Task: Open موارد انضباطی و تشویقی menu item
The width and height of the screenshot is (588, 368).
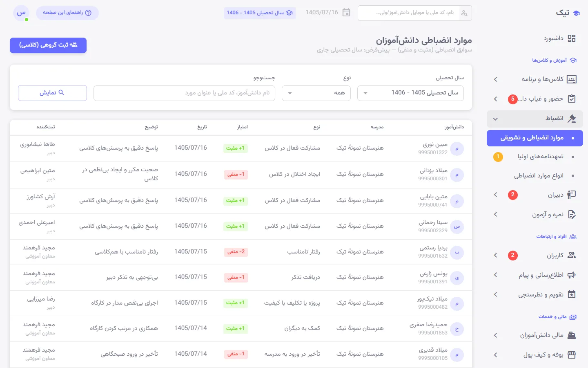Action: pos(535,138)
